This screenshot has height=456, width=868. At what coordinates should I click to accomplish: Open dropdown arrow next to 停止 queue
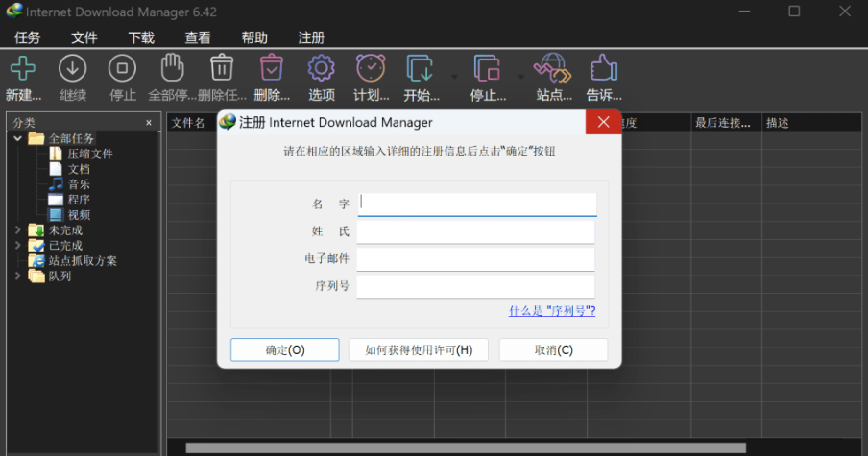[x=521, y=77]
